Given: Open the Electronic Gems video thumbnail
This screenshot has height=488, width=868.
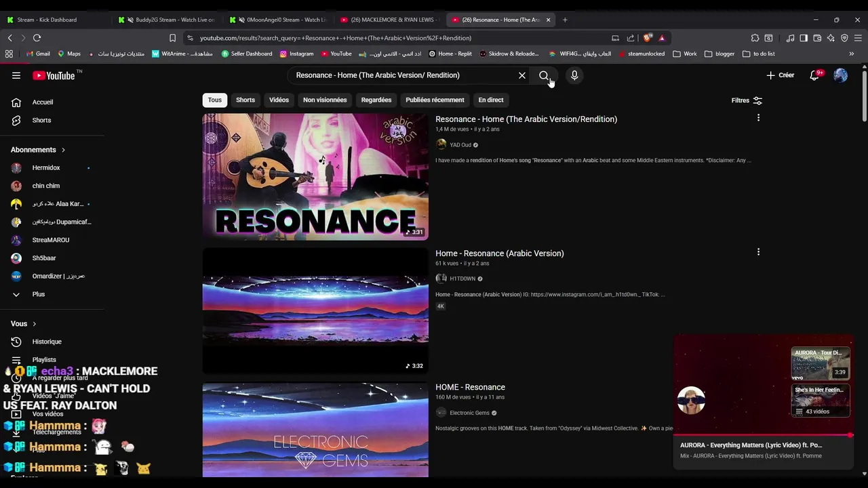Looking at the screenshot, I should [315, 430].
